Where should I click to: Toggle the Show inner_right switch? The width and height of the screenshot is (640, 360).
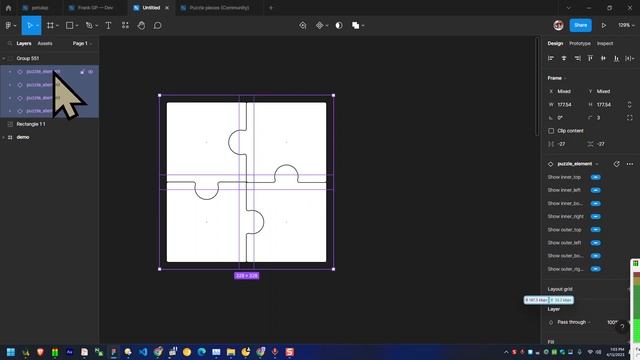[x=596, y=216]
